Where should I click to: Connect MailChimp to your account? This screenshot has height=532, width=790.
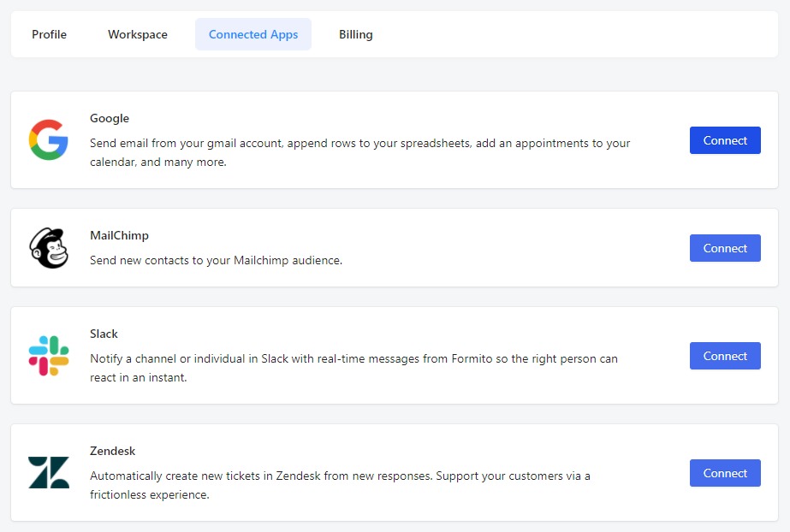point(724,248)
